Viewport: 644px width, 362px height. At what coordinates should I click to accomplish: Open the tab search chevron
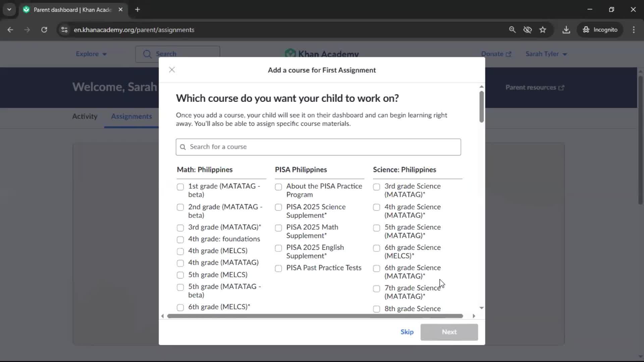tap(9, 10)
